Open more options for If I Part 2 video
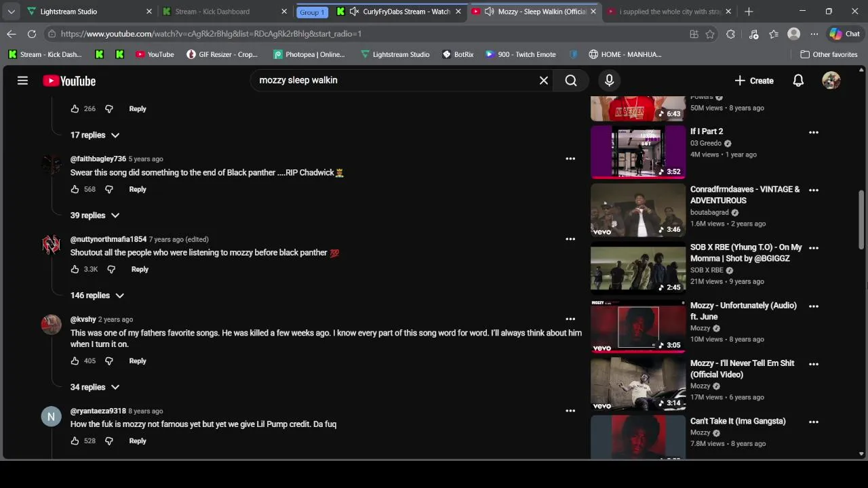Viewport: 868px width, 488px height. point(814,132)
